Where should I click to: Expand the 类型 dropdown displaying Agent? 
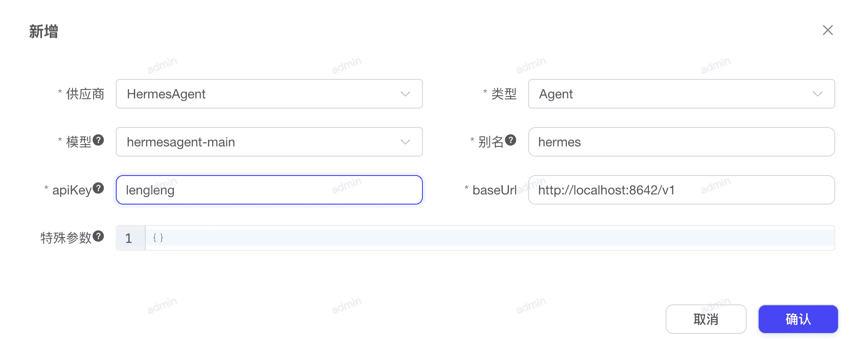click(x=681, y=94)
